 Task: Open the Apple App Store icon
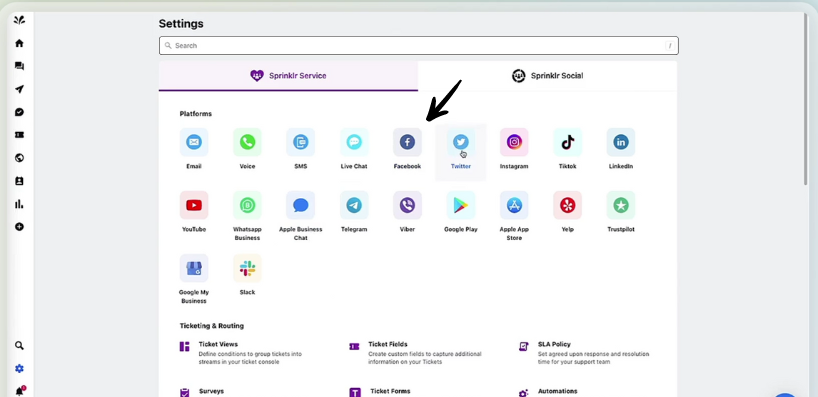tap(514, 205)
